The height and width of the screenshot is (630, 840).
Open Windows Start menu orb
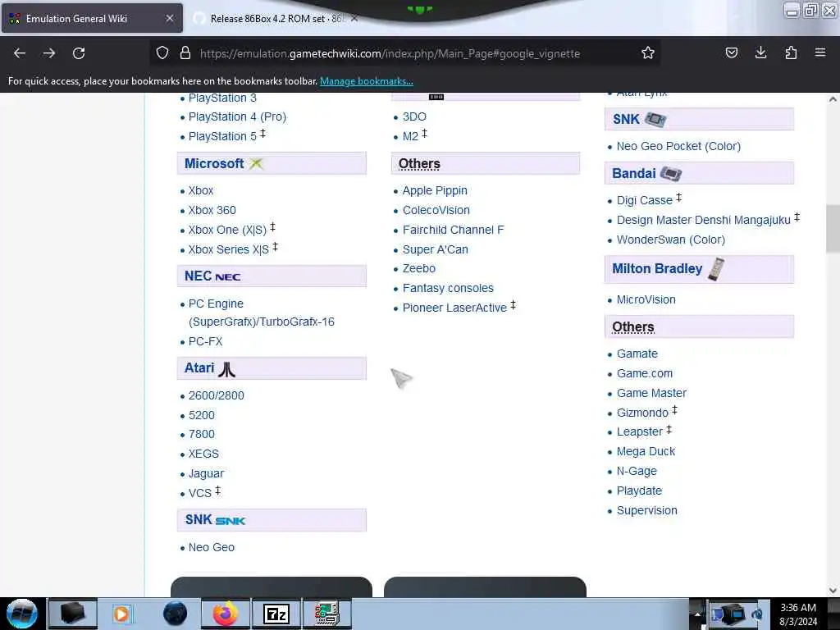tap(22, 614)
